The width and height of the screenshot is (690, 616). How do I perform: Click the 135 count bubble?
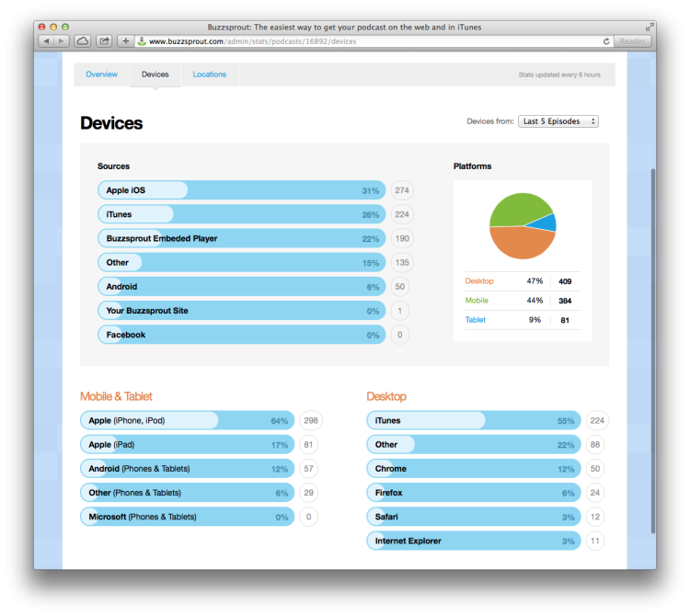pos(402,263)
